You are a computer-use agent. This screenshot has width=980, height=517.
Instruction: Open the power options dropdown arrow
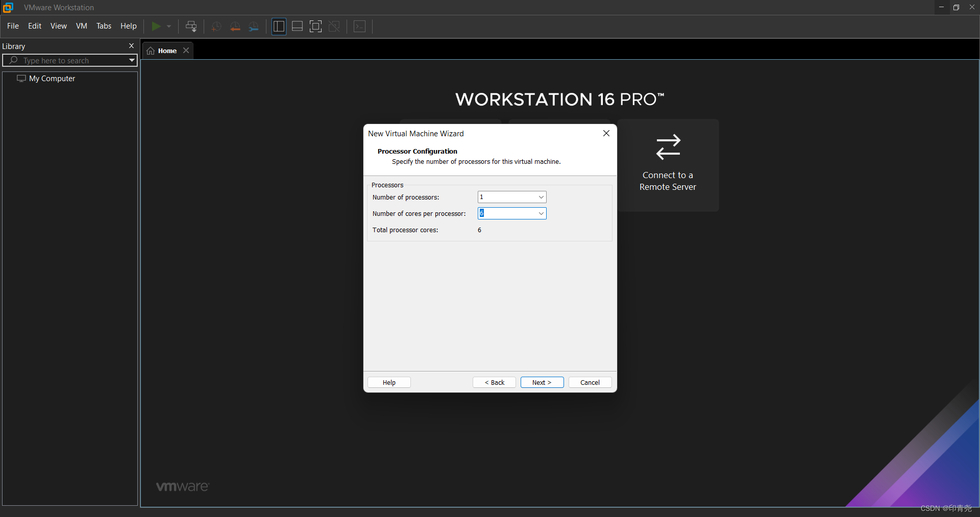coord(169,26)
